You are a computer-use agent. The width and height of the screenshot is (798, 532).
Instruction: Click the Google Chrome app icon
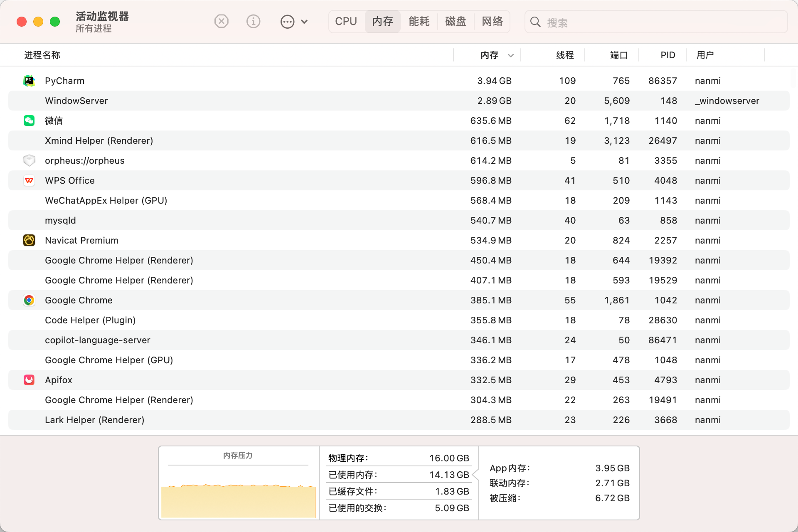(x=29, y=300)
